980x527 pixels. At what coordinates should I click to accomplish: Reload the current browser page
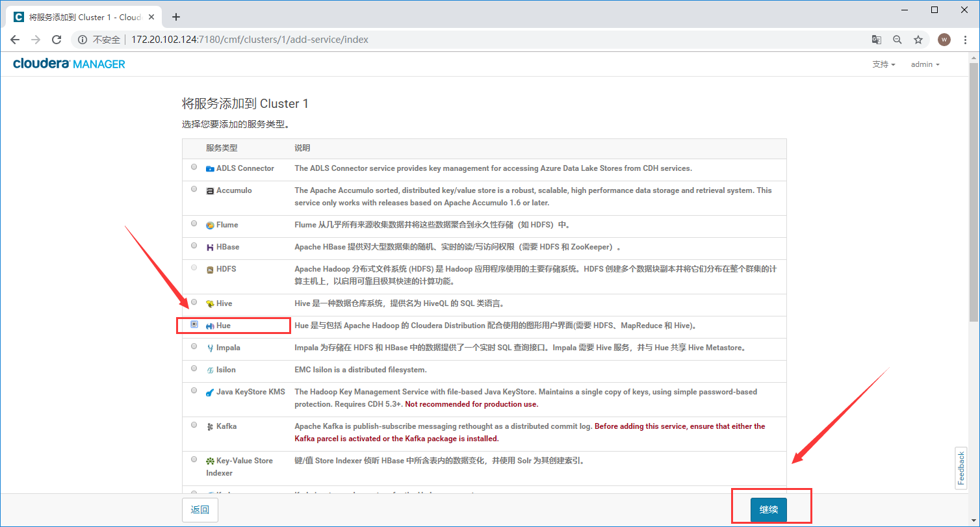coord(57,40)
